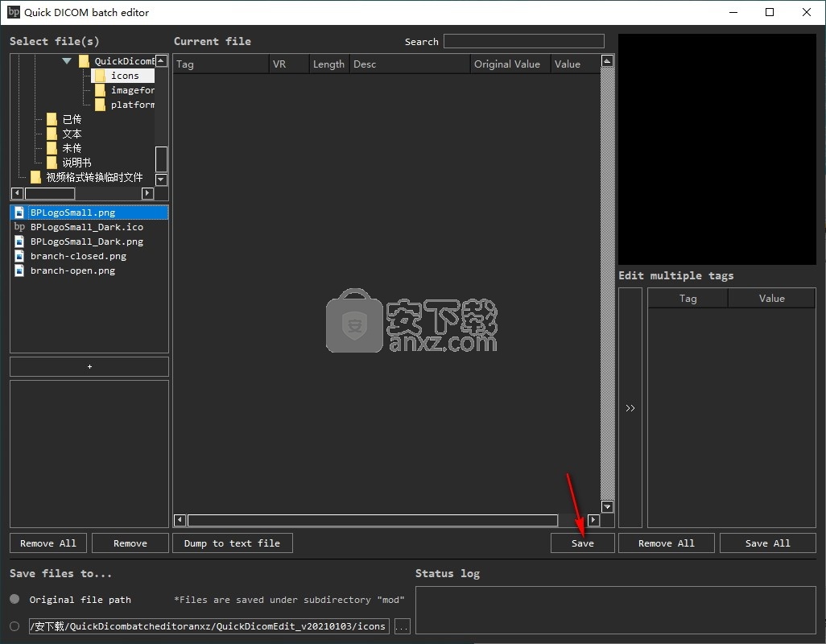Select the 未传 folder
This screenshot has height=644, width=826.
[x=72, y=148]
